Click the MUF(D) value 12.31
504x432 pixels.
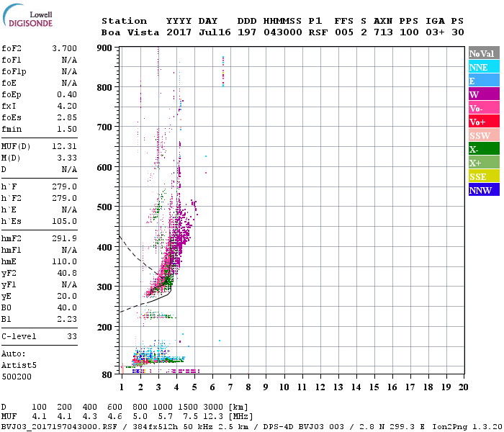point(64,146)
